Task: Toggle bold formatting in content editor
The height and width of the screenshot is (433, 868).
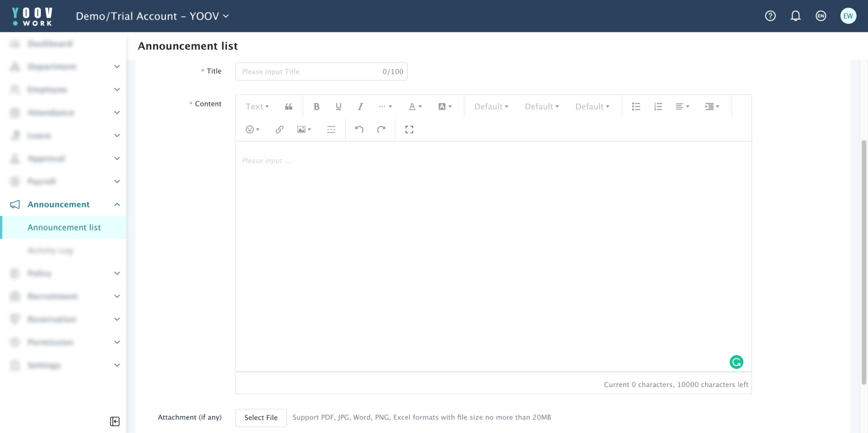Action: coord(317,107)
